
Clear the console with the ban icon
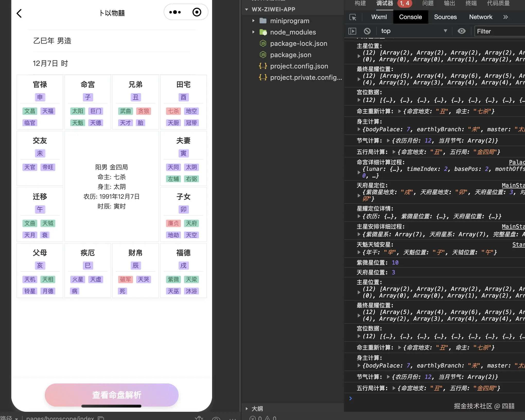pos(367,31)
